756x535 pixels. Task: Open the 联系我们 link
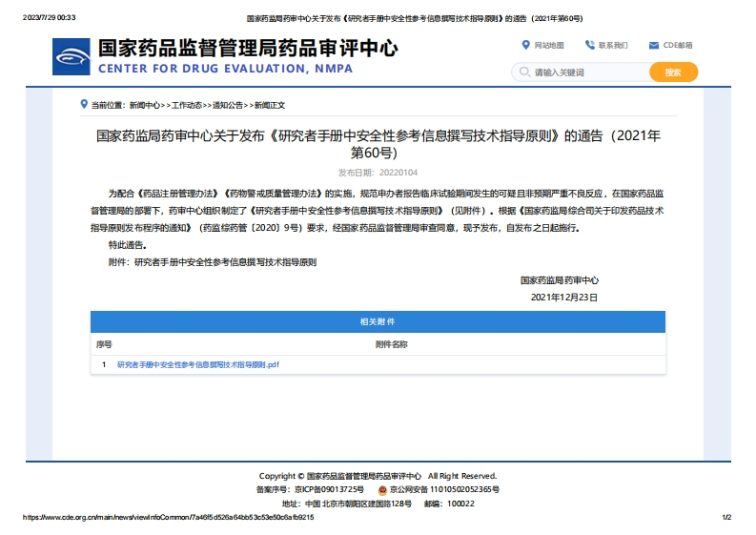tap(613, 46)
